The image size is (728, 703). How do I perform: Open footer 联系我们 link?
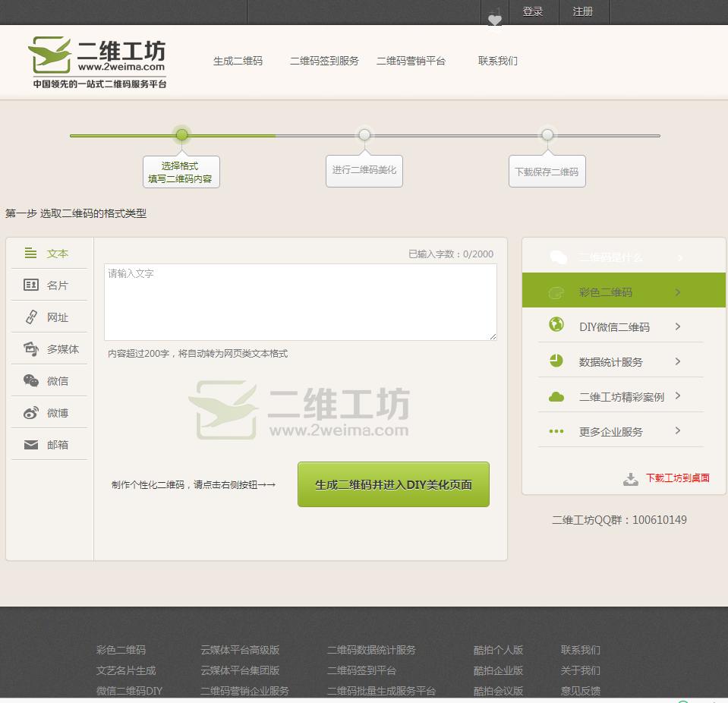coord(581,650)
